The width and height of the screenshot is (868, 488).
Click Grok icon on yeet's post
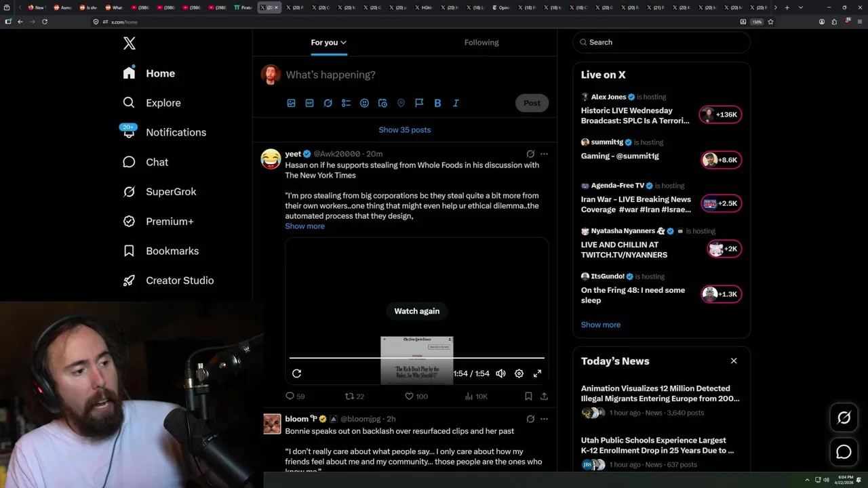click(x=530, y=154)
